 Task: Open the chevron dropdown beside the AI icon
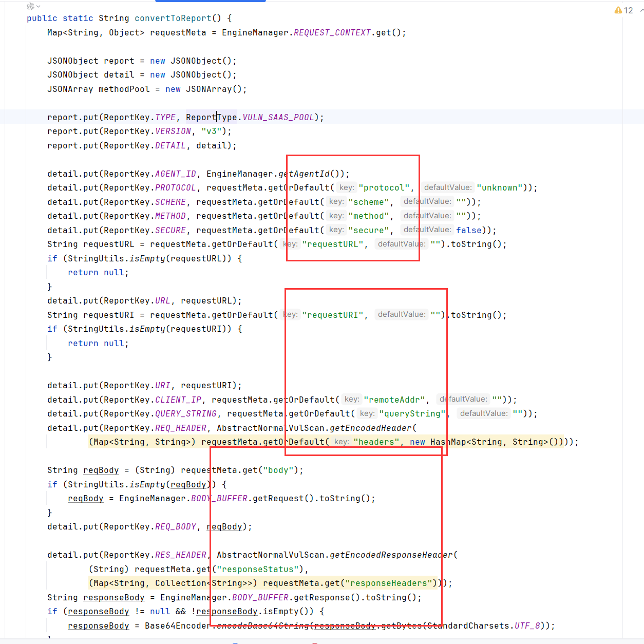pyautogui.click(x=38, y=7)
